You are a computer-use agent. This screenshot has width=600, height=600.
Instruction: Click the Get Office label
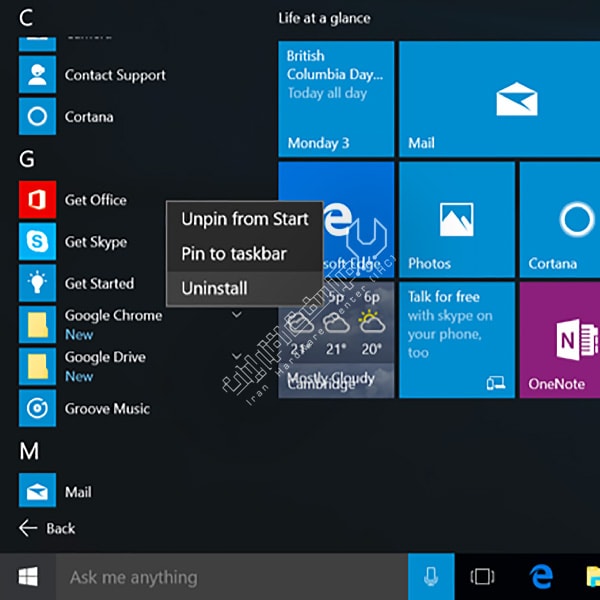(x=95, y=200)
